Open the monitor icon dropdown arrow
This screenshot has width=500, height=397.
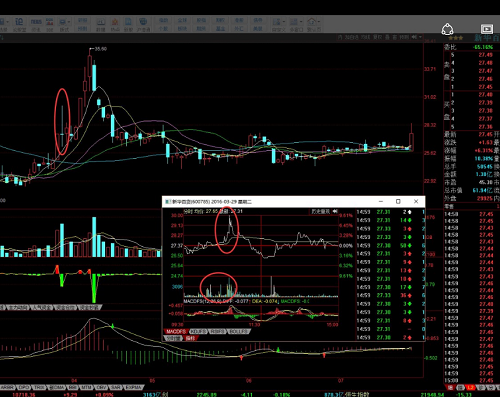click(69, 22)
